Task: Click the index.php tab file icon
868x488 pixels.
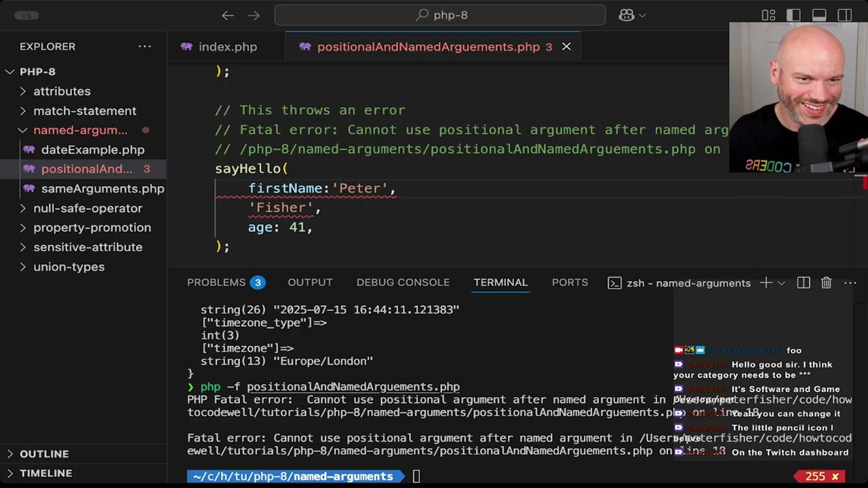Action: (186, 47)
